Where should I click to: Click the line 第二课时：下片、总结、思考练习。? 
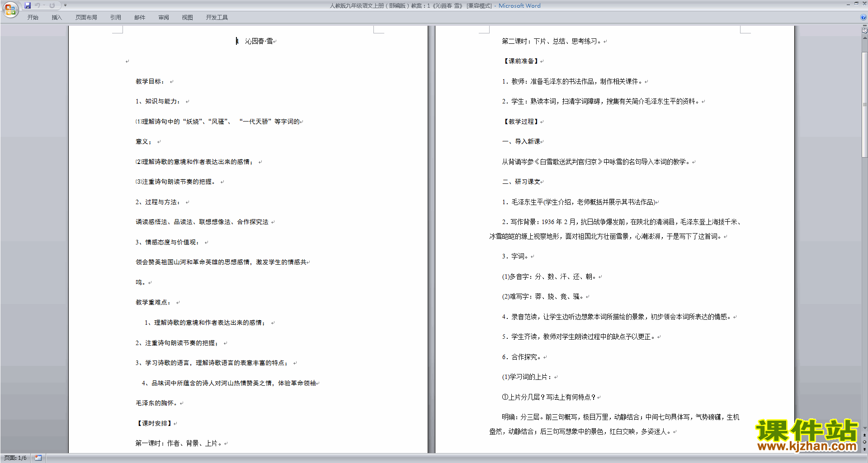(552, 41)
